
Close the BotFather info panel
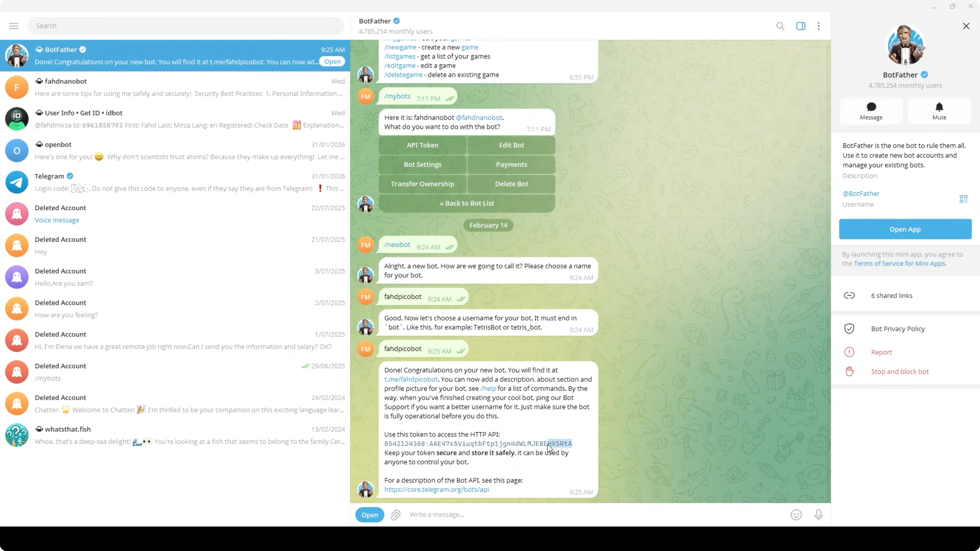[x=966, y=26]
